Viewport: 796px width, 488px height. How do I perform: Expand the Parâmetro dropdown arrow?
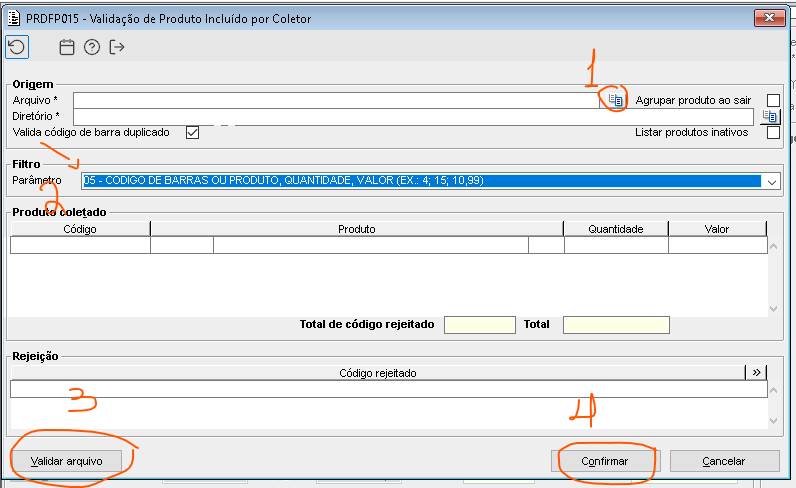click(771, 182)
